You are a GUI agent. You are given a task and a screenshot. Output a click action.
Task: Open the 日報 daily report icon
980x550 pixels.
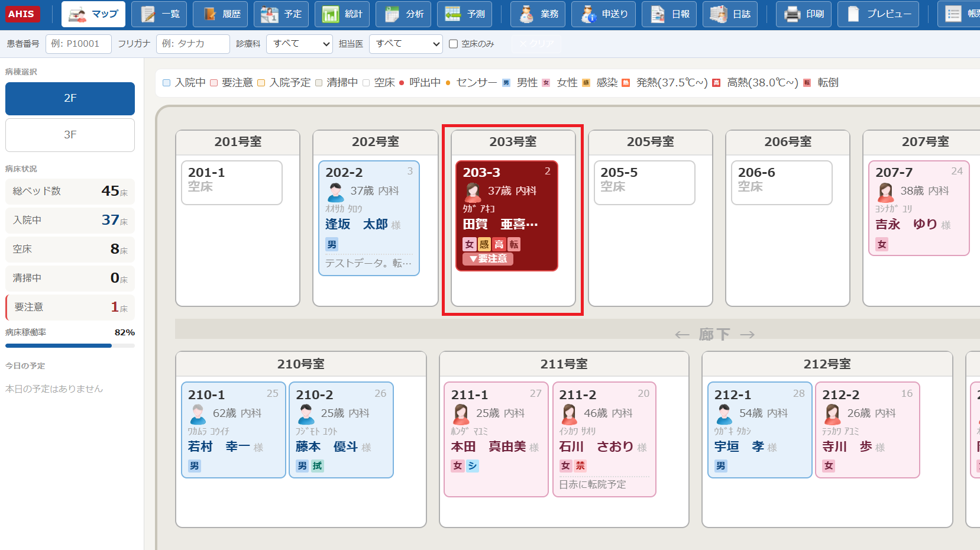point(658,14)
